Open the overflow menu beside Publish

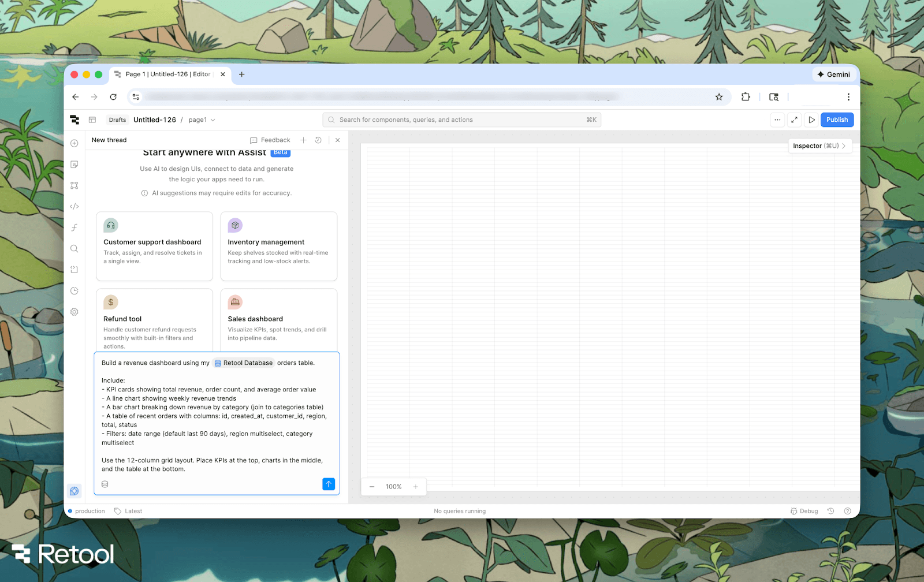pos(777,120)
